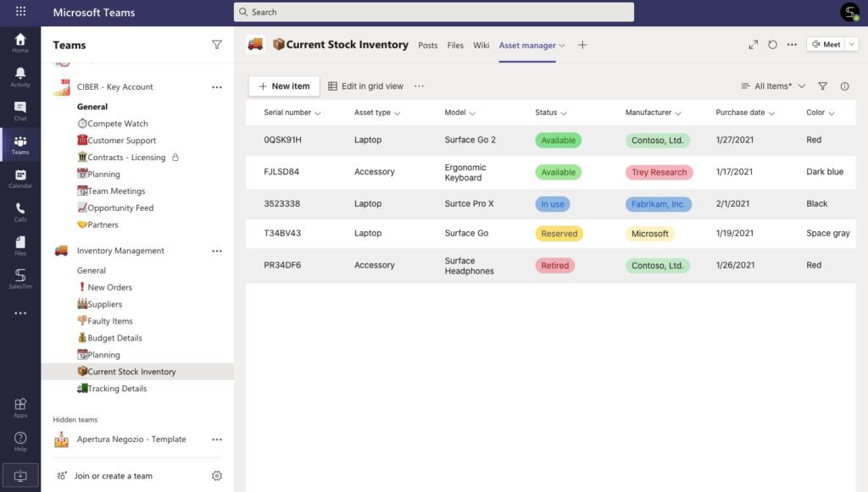Open the Calls phone icon

(20, 213)
